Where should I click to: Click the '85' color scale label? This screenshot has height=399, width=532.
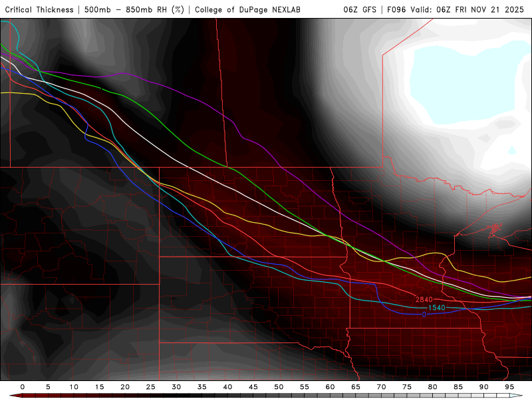coord(458,387)
